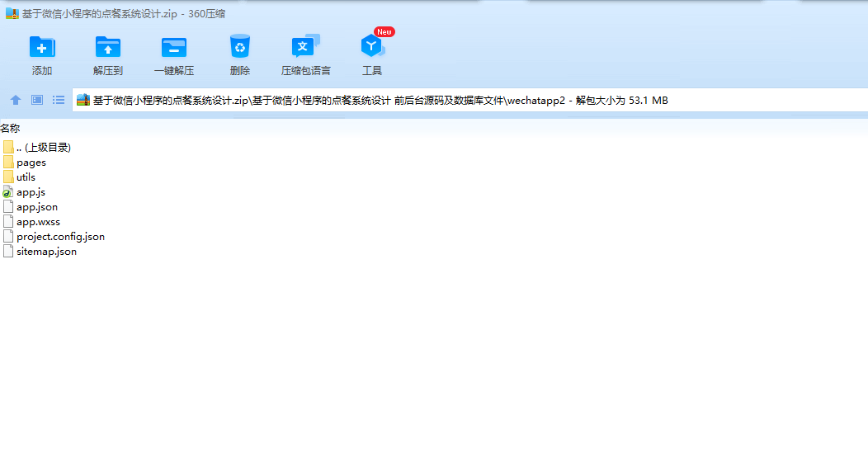Image resolution: width=868 pixels, height=462 pixels.
Task: Click the app.js JavaScript file icon
Action: pos(7,192)
